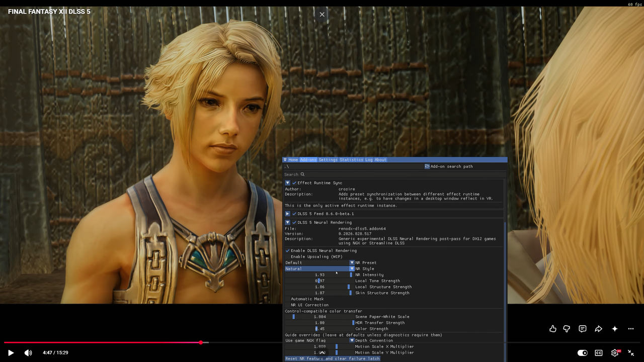The height and width of the screenshot is (362, 644).
Task: Click the renodx-dlss5.addon64 file name
Action: click(362, 229)
